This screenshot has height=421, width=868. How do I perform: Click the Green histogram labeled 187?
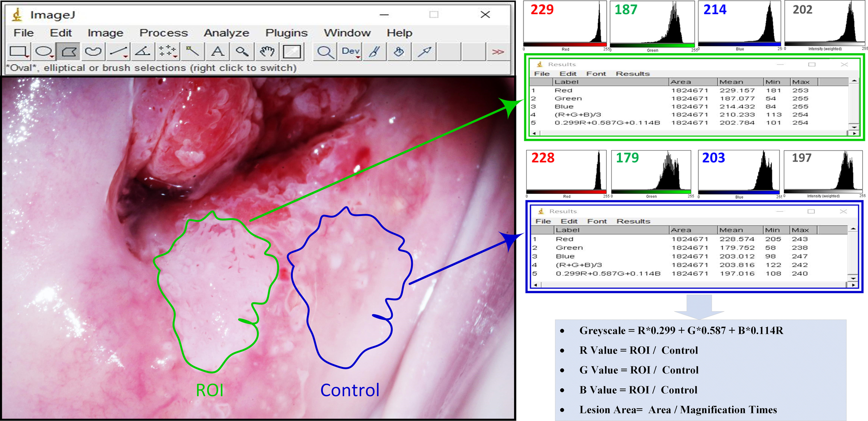(652, 27)
